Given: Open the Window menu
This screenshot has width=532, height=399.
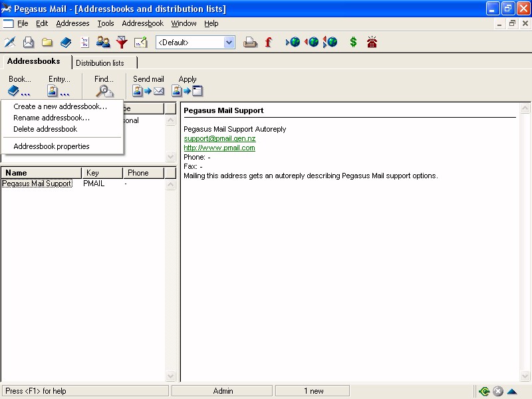Looking at the screenshot, I should (184, 23).
